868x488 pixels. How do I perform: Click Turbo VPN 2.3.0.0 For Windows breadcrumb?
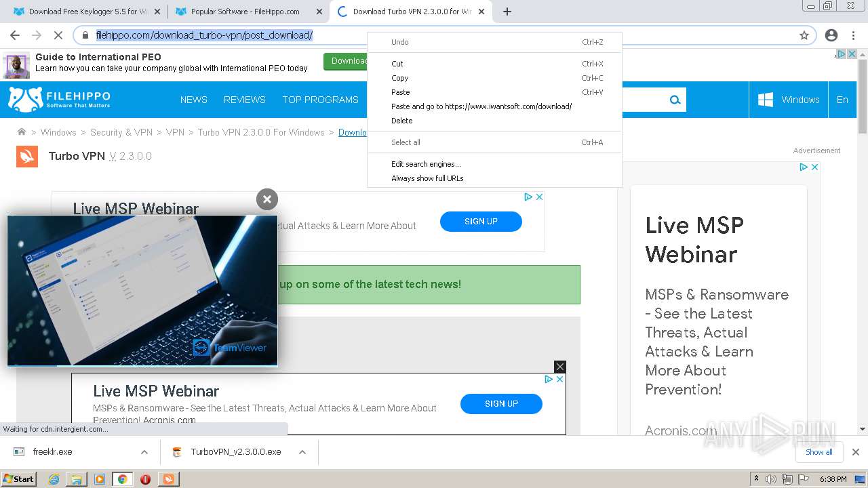[261, 132]
